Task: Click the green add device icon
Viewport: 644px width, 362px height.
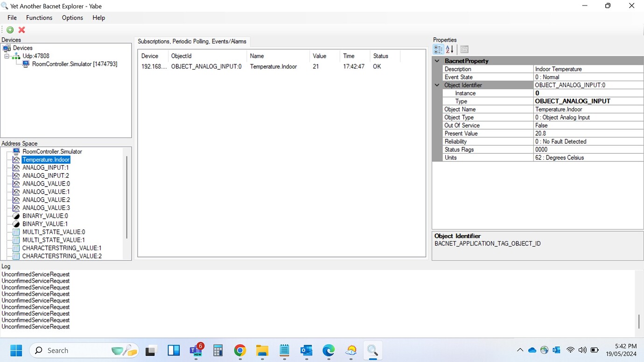Action: click(x=9, y=29)
